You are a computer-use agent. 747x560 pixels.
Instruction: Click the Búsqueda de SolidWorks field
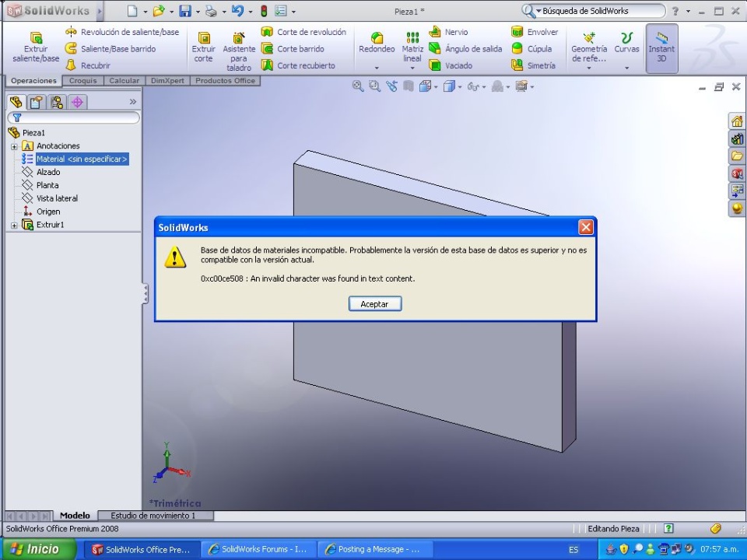pyautogui.click(x=600, y=11)
